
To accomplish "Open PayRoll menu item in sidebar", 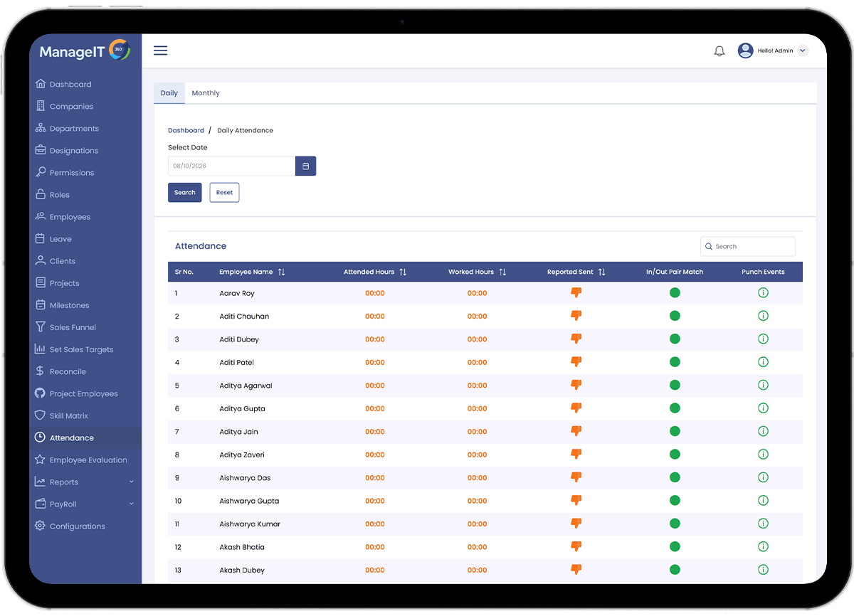I will [x=85, y=504].
